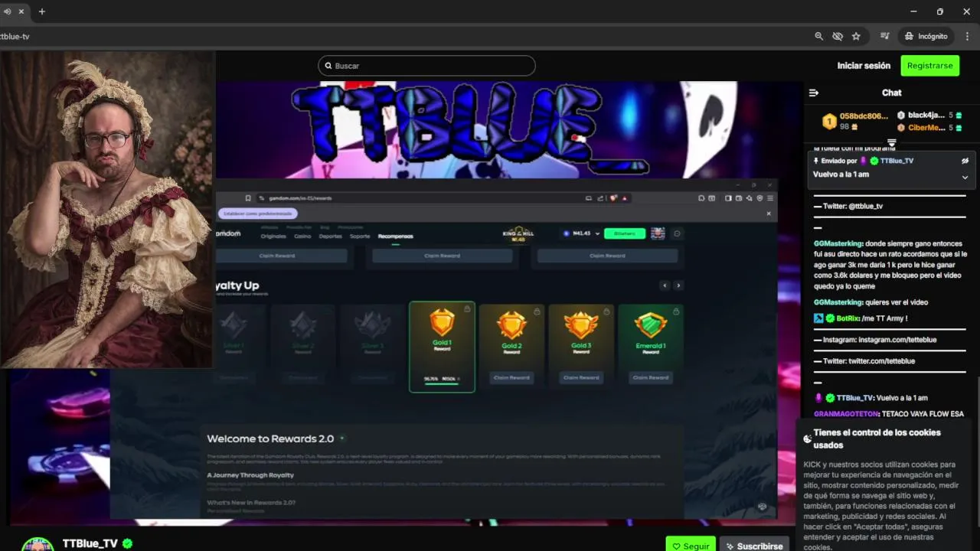Click the Establecer como predeterminado pill in stream
The height and width of the screenshot is (551, 980).
[258, 214]
